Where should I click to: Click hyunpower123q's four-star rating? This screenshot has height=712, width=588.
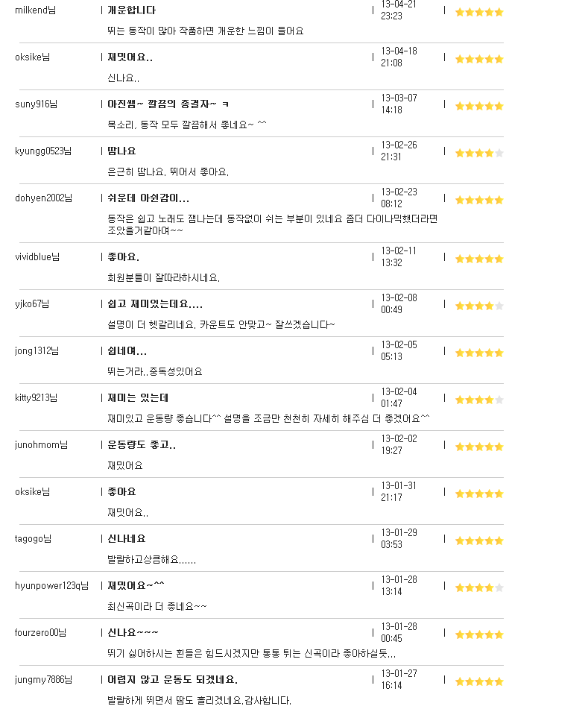point(479,588)
